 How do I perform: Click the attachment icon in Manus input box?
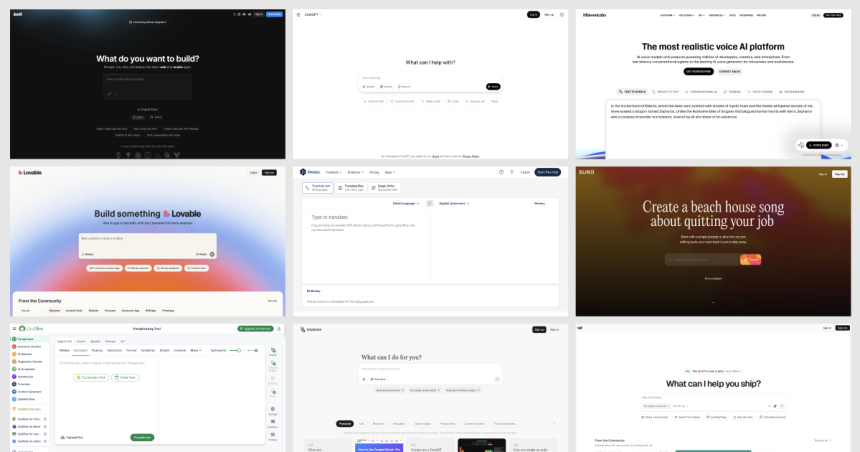click(364, 379)
